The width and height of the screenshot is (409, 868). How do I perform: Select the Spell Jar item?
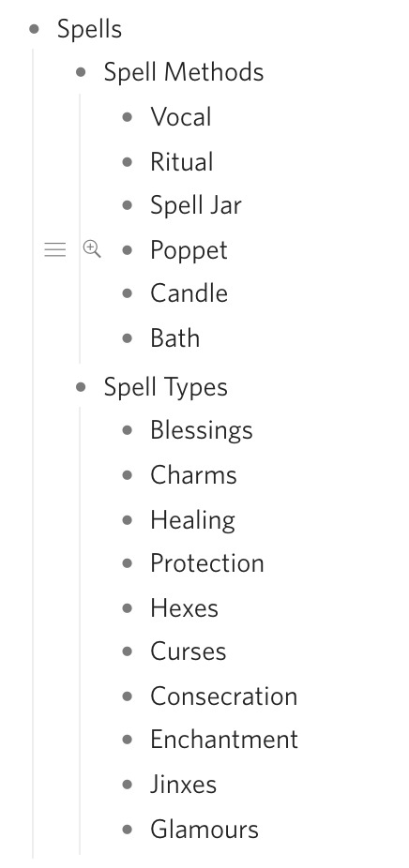click(x=196, y=205)
